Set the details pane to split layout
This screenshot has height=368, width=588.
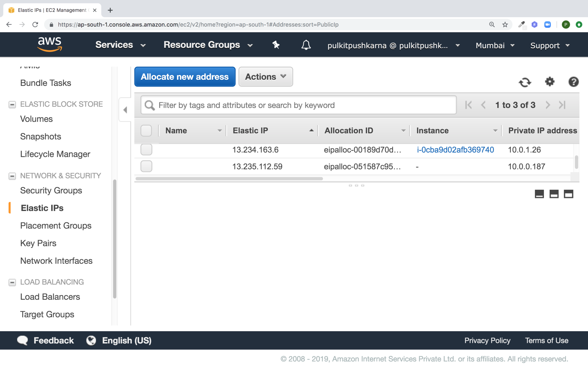pos(554,194)
